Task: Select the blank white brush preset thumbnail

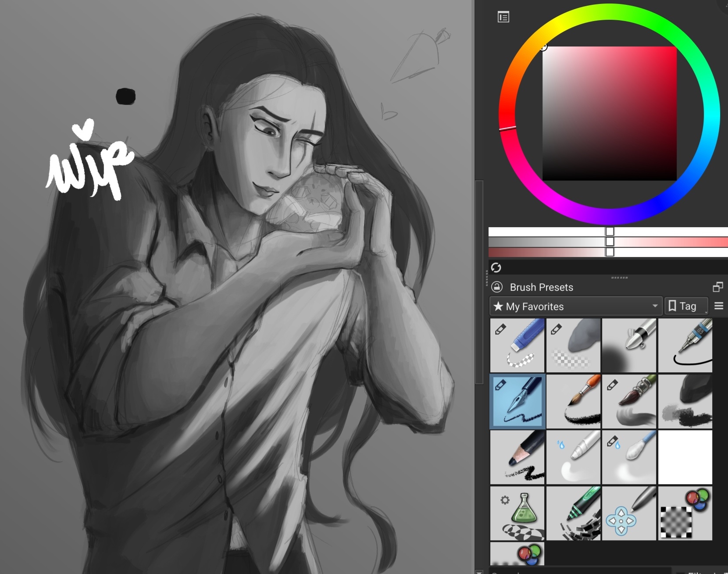Action: click(685, 457)
